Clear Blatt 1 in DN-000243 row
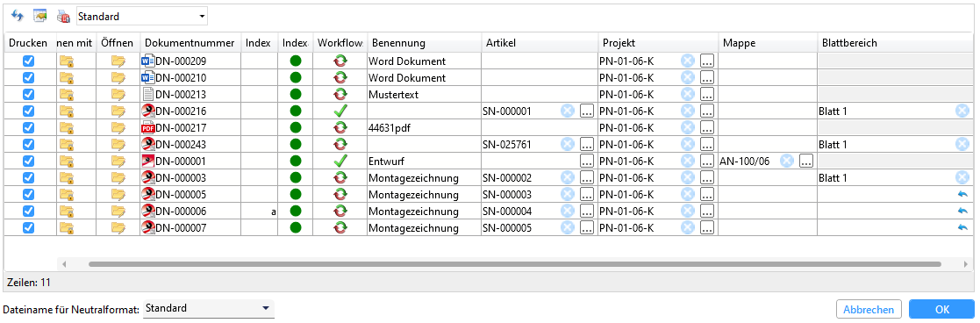The width and height of the screenshot is (980, 323). point(962,144)
